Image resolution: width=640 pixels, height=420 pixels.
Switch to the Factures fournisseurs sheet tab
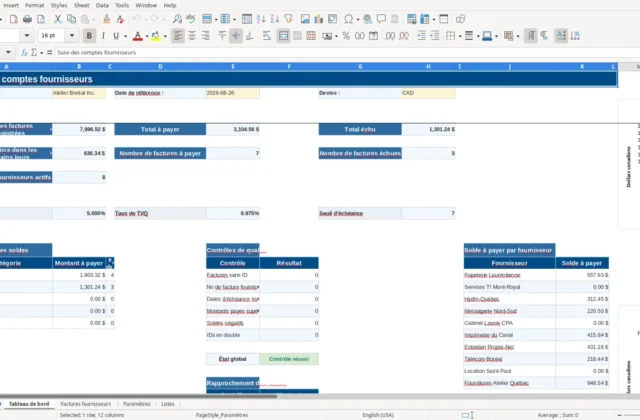(85, 404)
